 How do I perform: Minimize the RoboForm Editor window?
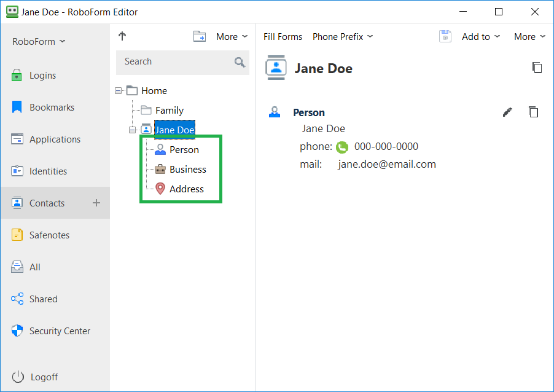[x=463, y=12]
